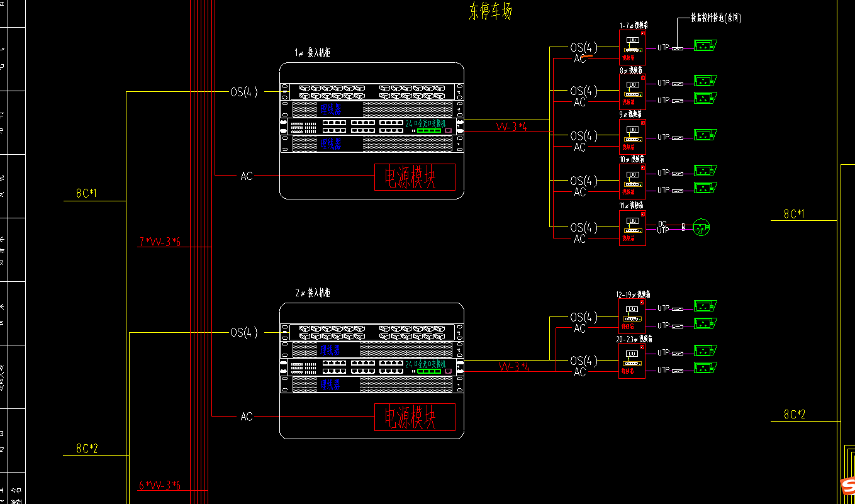Click OS(4) label entering 2# 接入机柜
The width and height of the screenshot is (855, 504).
tap(244, 332)
